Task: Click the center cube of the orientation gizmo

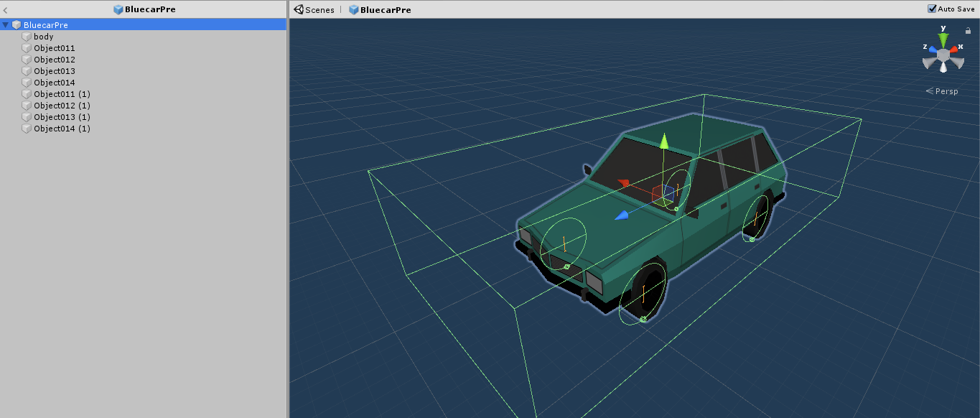Action: tap(943, 55)
